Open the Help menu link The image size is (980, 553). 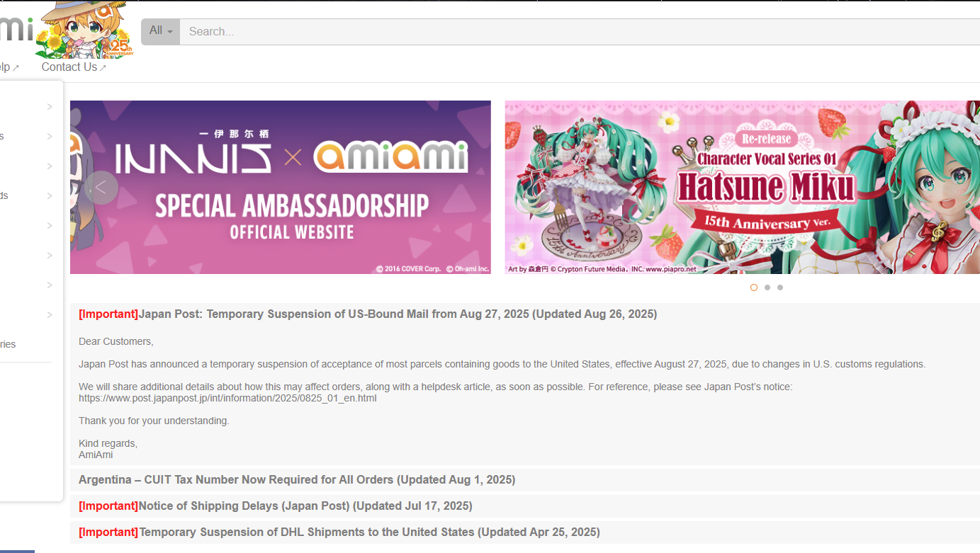click(x=5, y=67)
